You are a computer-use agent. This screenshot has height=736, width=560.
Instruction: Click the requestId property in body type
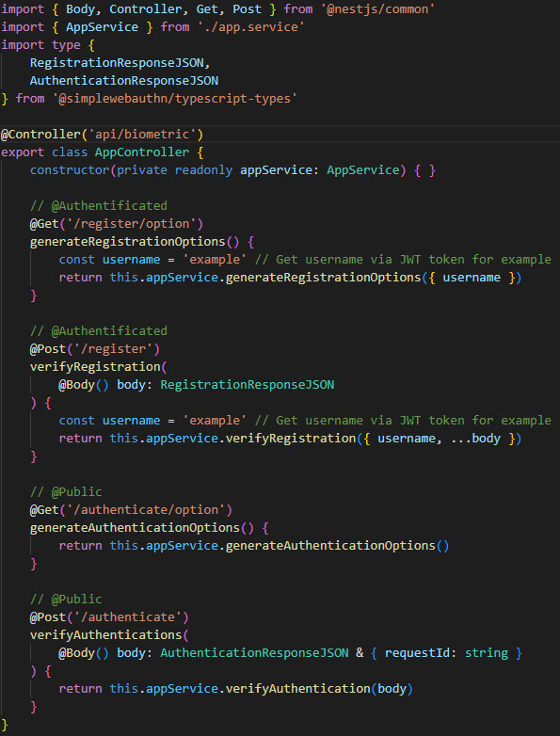click(417, 653)
